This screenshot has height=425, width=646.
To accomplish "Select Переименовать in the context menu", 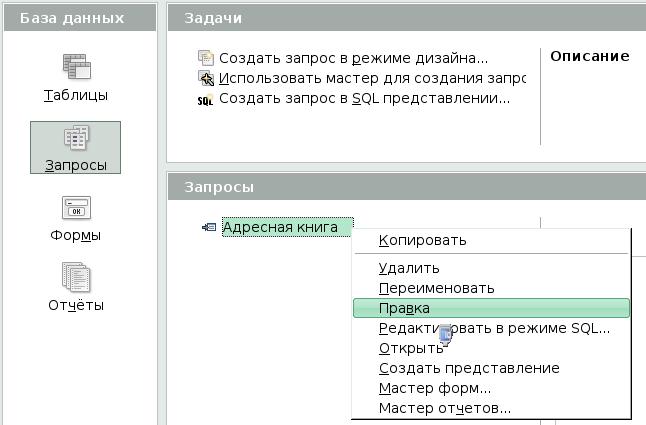I will click(x=436, y=288).
